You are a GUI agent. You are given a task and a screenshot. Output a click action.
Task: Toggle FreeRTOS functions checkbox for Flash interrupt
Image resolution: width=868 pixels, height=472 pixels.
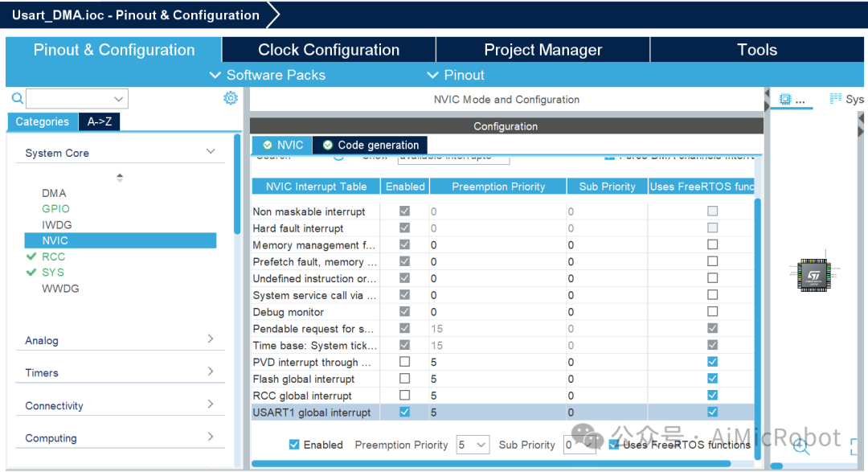[712, 379]
